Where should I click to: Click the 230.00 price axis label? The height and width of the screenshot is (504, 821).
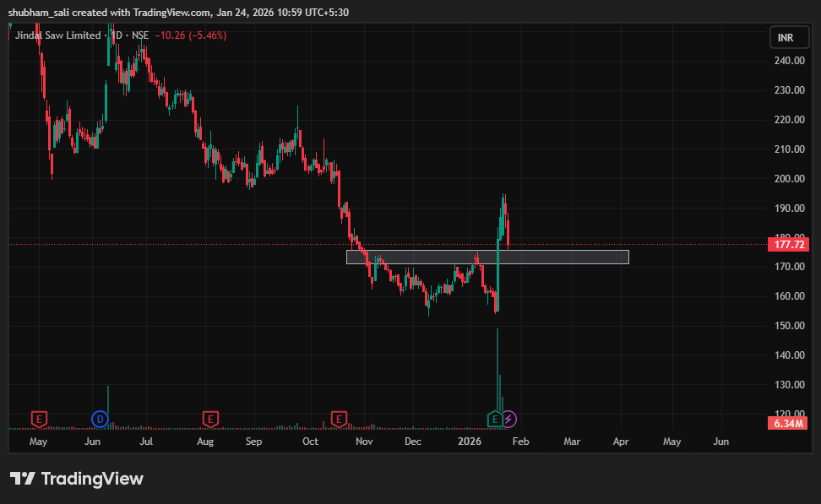click(x=789, y=90)
